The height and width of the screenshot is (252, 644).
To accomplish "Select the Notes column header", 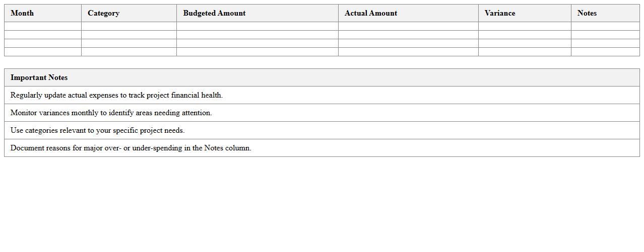I will [x=587, y=13].
